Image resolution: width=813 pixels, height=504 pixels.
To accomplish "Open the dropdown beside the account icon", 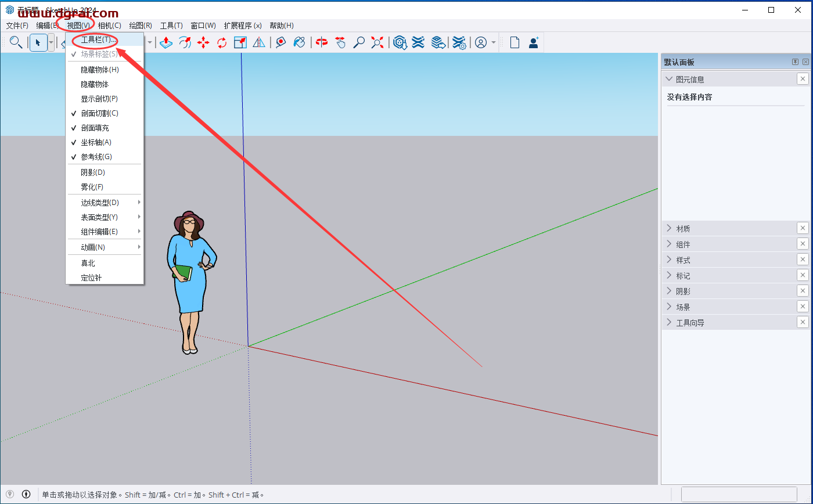I will click(494, 42).
